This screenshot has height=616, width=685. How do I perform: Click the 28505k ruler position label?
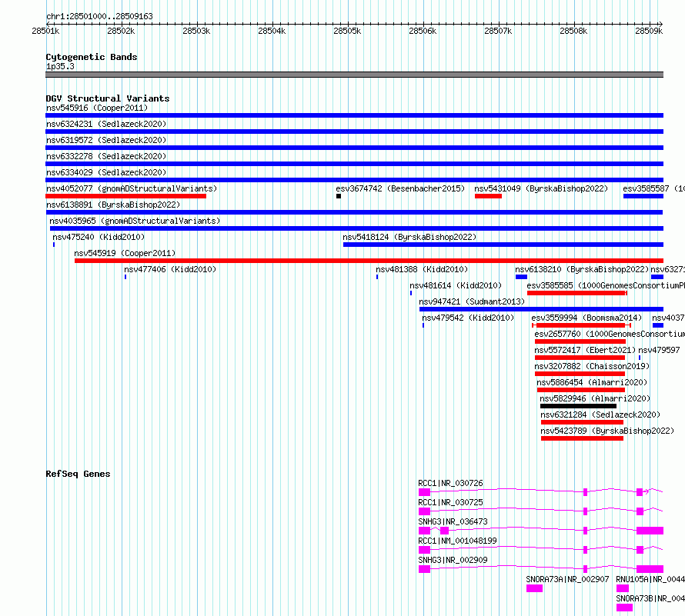347,31
